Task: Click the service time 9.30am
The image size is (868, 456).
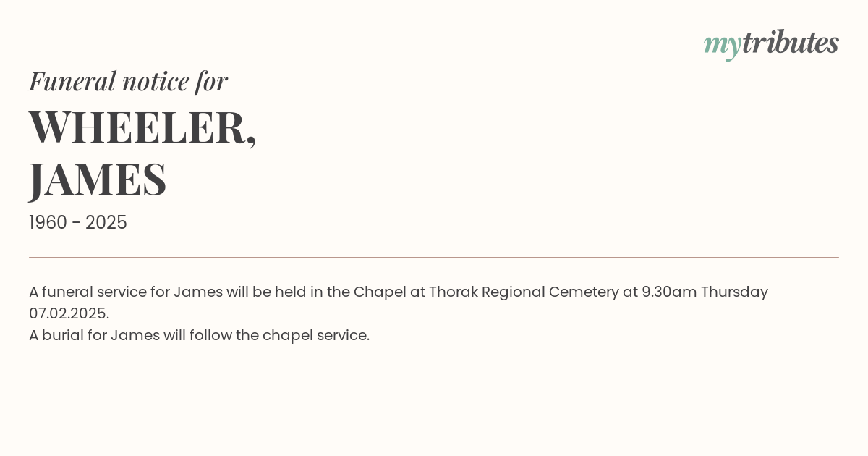Action: [x=668, y=292]
